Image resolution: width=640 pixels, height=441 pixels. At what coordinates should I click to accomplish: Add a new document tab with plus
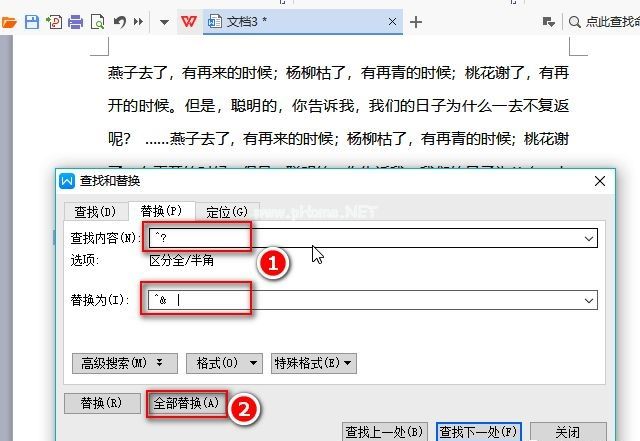[x=417, y=21]
